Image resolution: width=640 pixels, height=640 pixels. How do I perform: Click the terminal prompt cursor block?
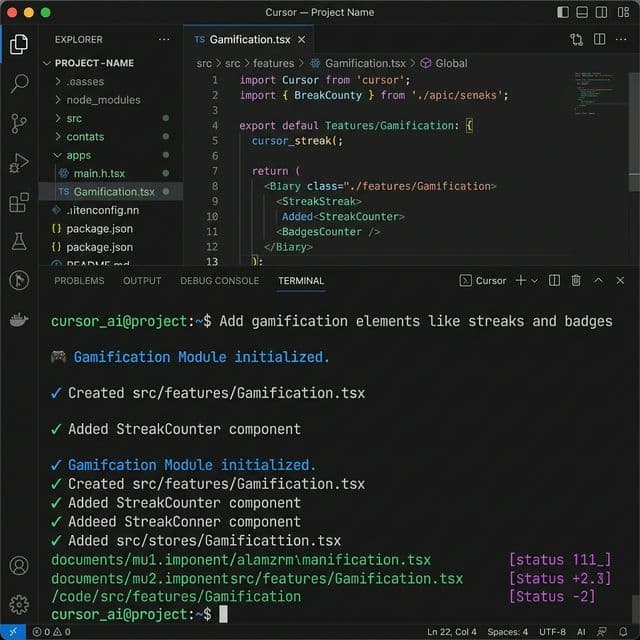223,614
